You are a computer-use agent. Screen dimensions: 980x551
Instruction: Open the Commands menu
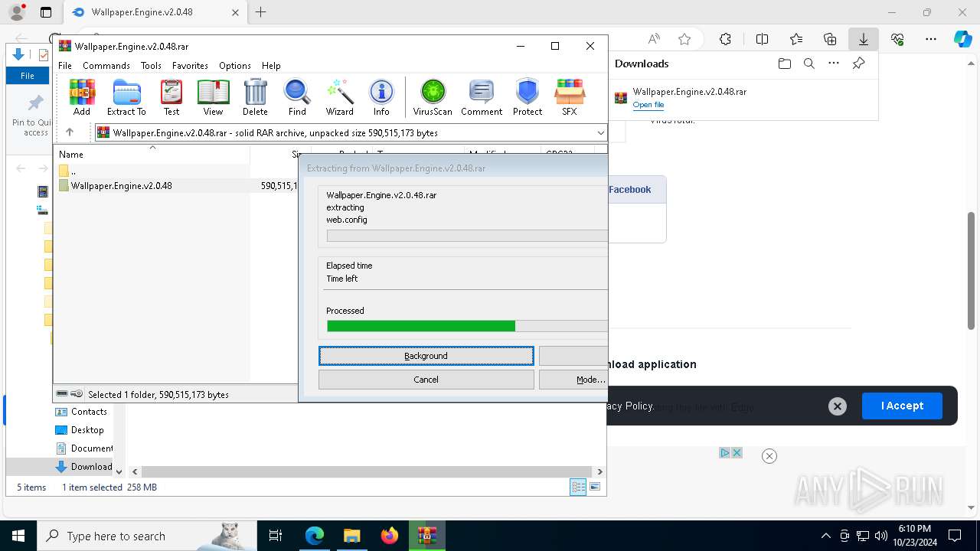point(106,66)
